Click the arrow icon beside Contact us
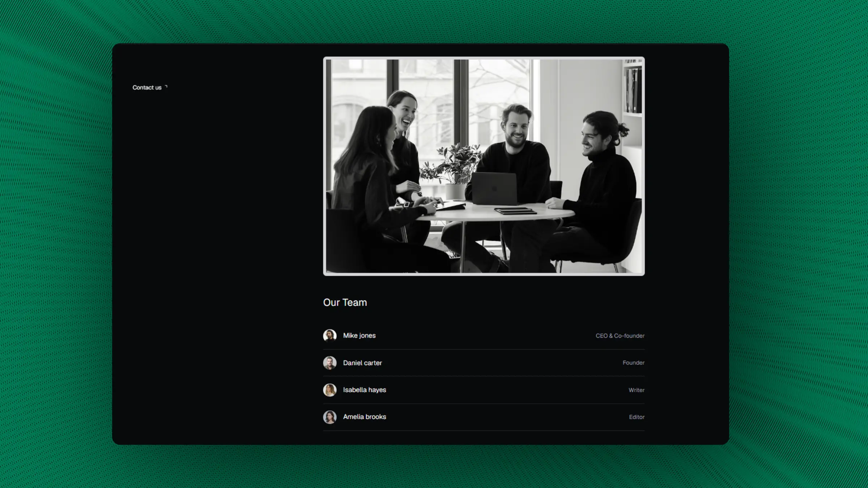Image resolution: width=868 pixels, height=488 pixels. pos(166,86)
